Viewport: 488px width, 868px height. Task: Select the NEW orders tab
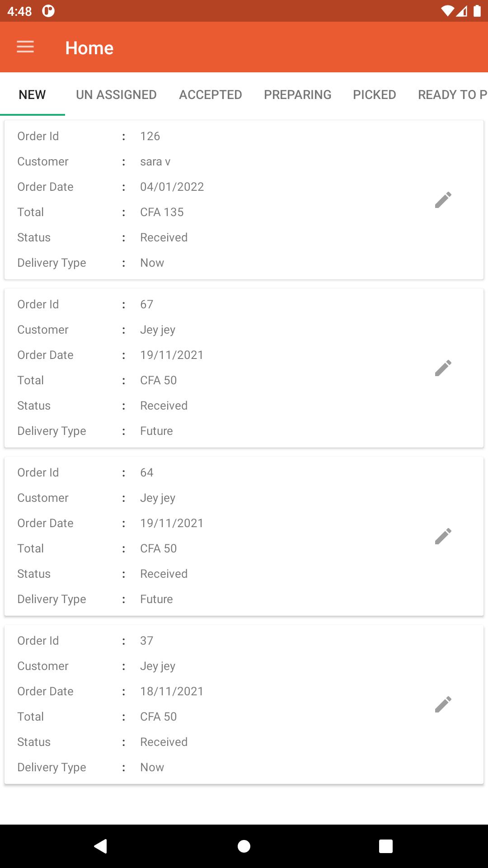[33, 94]
